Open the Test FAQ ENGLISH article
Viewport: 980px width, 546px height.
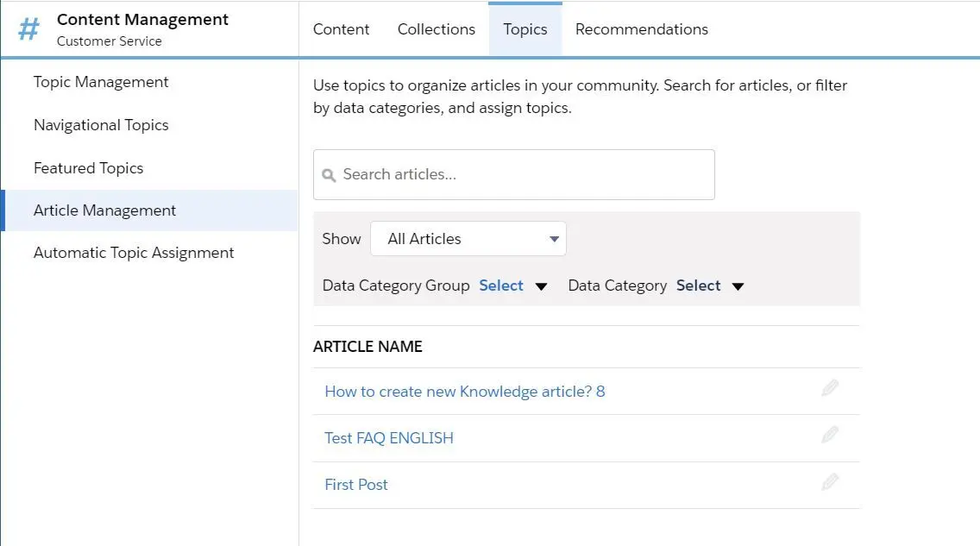[x=389, y=438]
